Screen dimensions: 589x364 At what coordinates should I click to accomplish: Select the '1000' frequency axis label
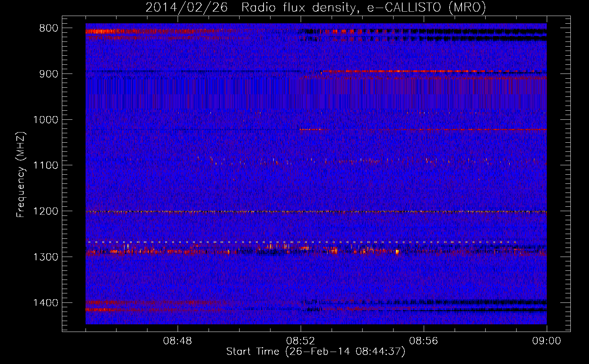click(x=46, y=120)
